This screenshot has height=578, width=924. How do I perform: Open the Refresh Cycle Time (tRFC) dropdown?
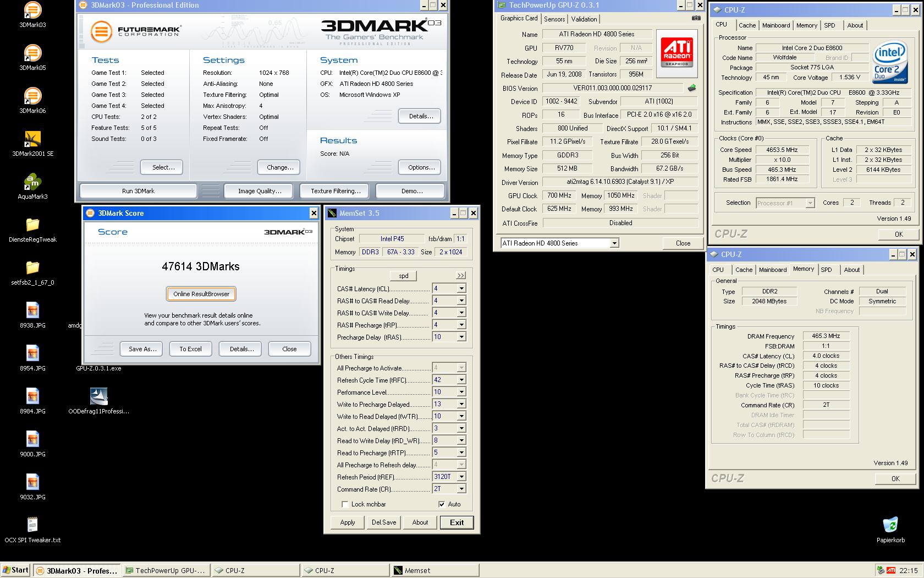click(461, 380)
